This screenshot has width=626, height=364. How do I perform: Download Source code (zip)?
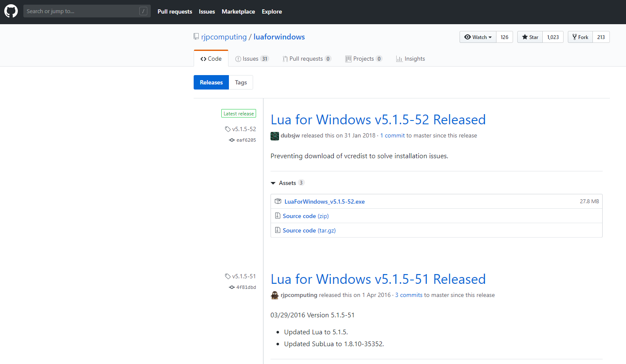tap(306, 216)
